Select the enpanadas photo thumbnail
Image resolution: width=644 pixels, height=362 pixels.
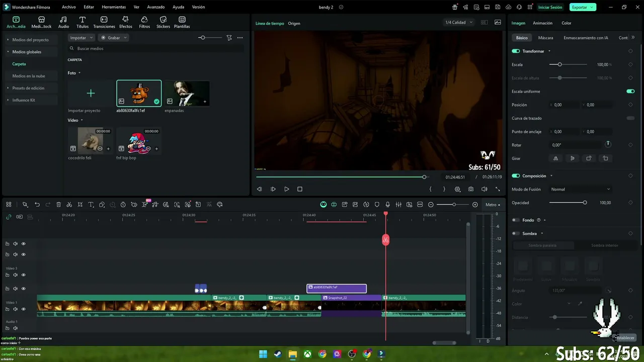point(187,94)
